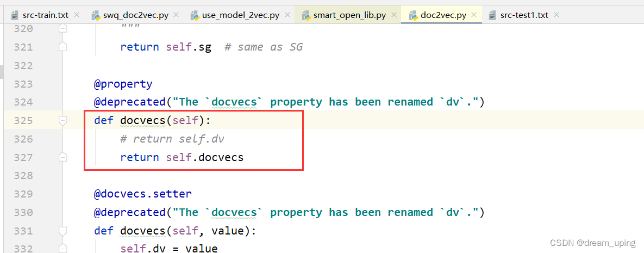644x253 pixels.
Task: Click 'def docvecs(self, value):' on line 331
Action: (176, 231)
